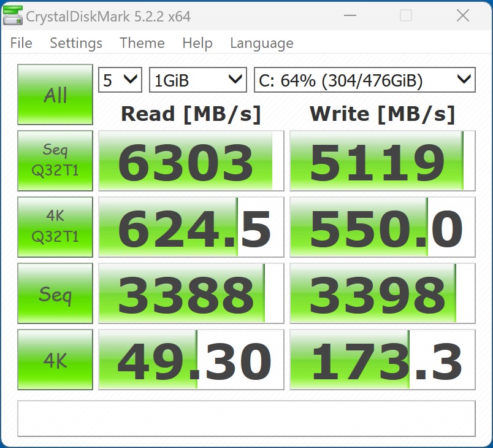Screen dimensions: 493x448
Task: Open the test size dropdown showing 1GiB
Action: tap(198, 80)
